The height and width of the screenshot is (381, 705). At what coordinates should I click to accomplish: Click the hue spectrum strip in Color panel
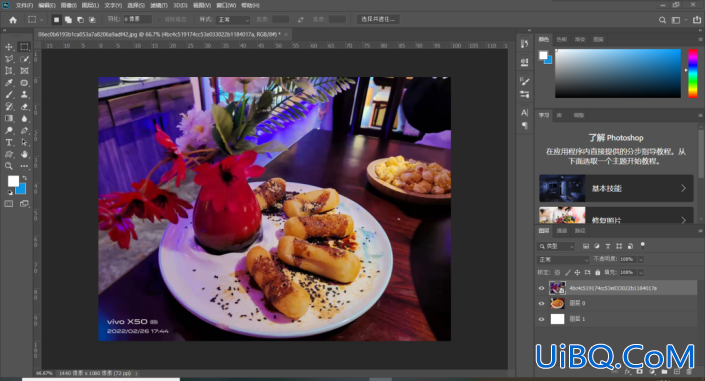[693, 73]
